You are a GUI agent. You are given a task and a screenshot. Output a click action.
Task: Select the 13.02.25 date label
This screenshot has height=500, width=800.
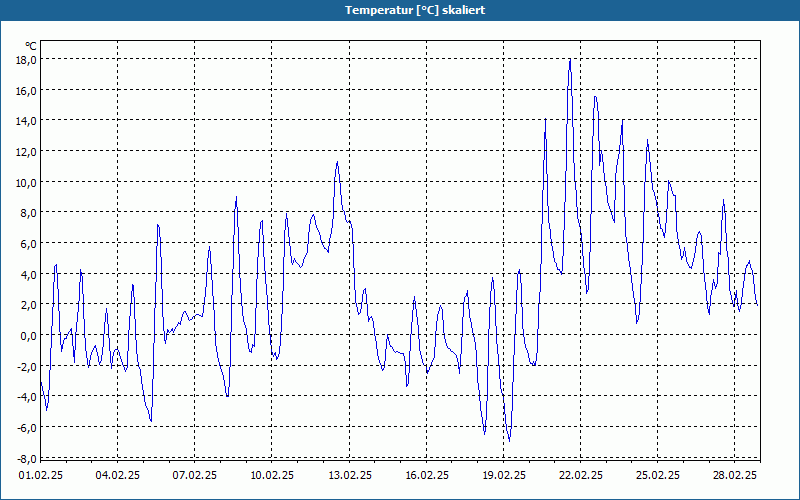350,475
